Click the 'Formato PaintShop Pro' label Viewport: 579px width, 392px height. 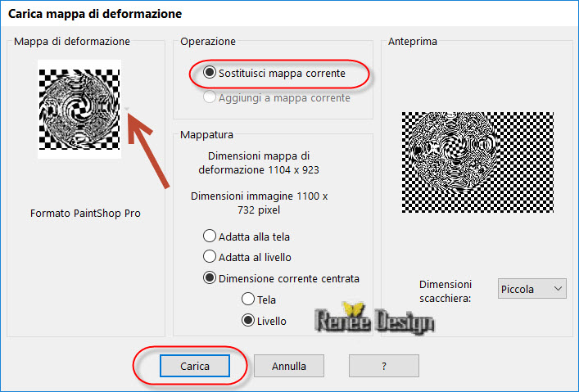[85, 214]
